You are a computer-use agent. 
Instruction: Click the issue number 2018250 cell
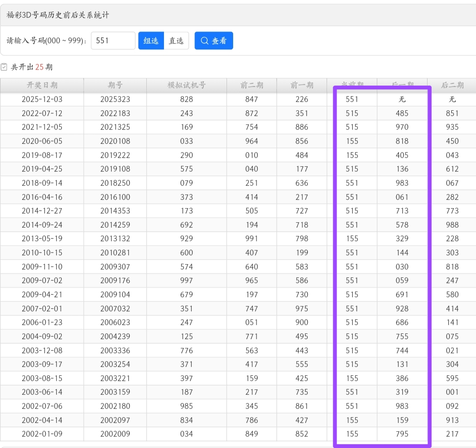pos(115,183)
